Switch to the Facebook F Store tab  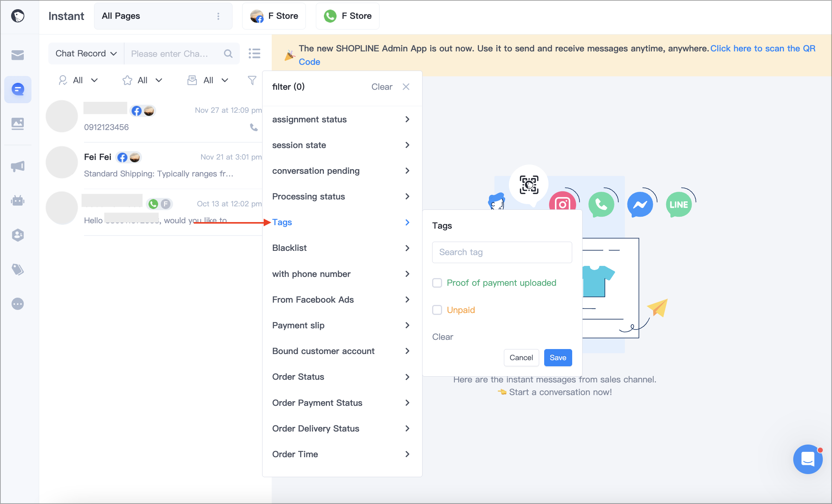point(274,16)
